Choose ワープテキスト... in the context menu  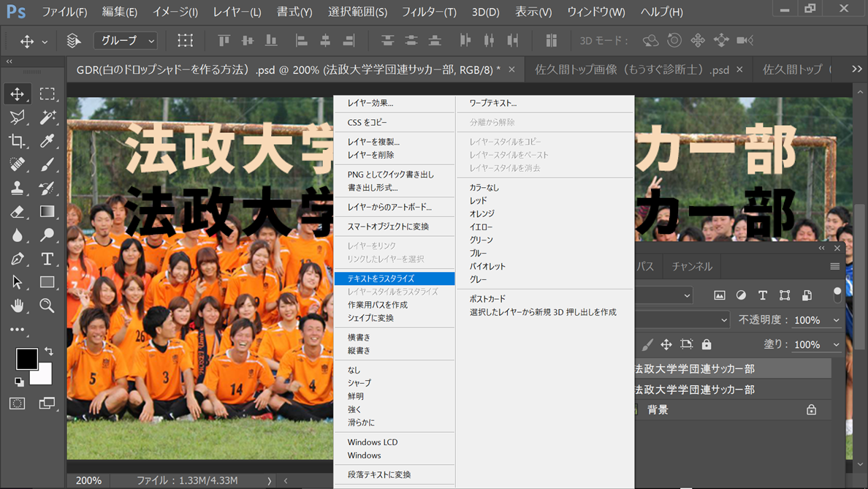click(545, 103)
